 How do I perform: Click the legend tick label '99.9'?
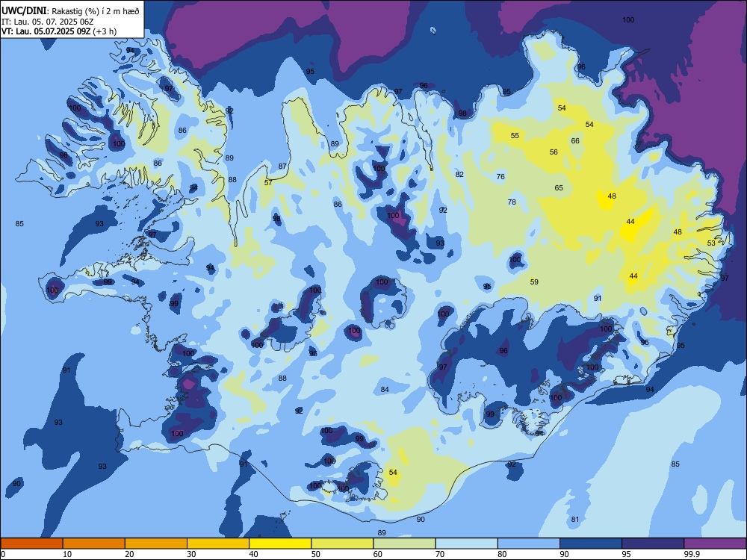[x=692, y=554]
